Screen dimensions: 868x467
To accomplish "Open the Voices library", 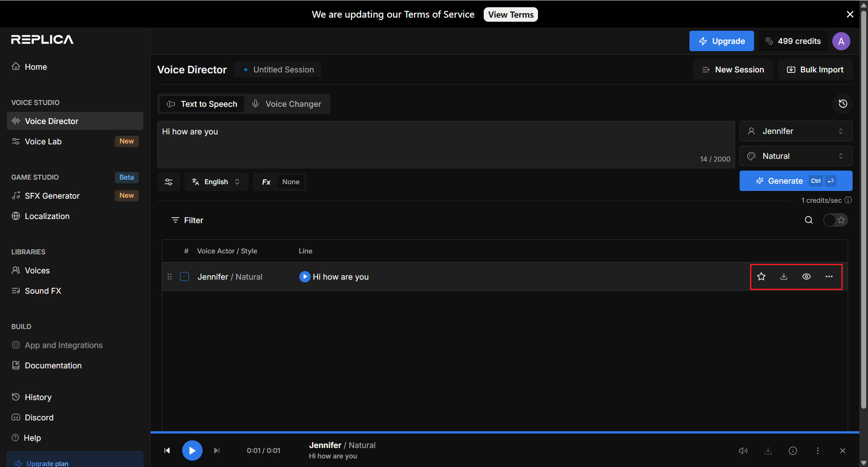I will (75, 270).
